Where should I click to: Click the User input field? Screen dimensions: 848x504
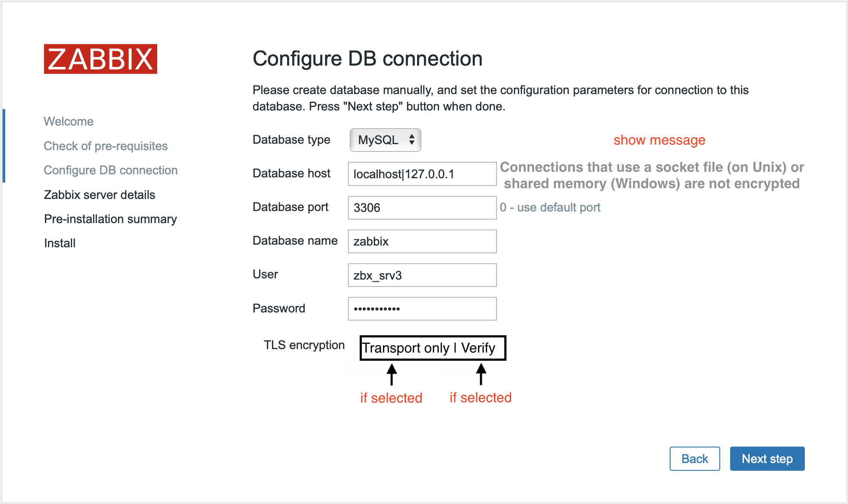tap(422, 275)
